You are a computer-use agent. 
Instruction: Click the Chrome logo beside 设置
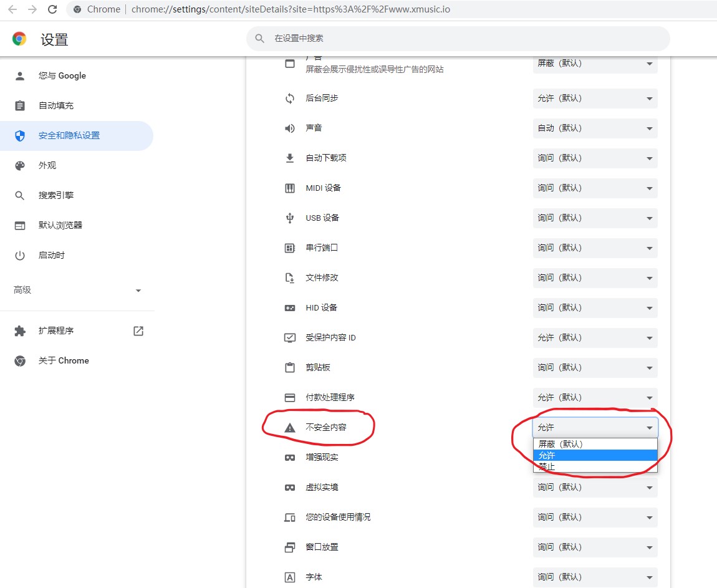pyautogui.click(x=19, y=39)
